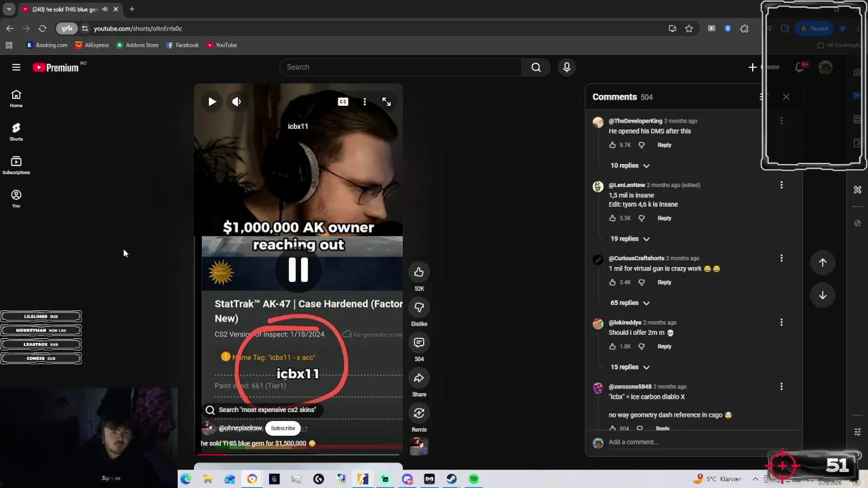Viewport: 868px width, 488px height.
Task: Open @ohnepixelraw channel link
Action: tap(240, 428)
